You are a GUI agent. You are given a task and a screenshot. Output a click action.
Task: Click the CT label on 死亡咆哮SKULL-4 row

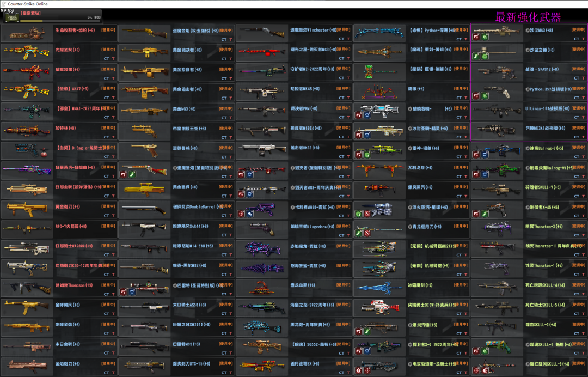576,294
